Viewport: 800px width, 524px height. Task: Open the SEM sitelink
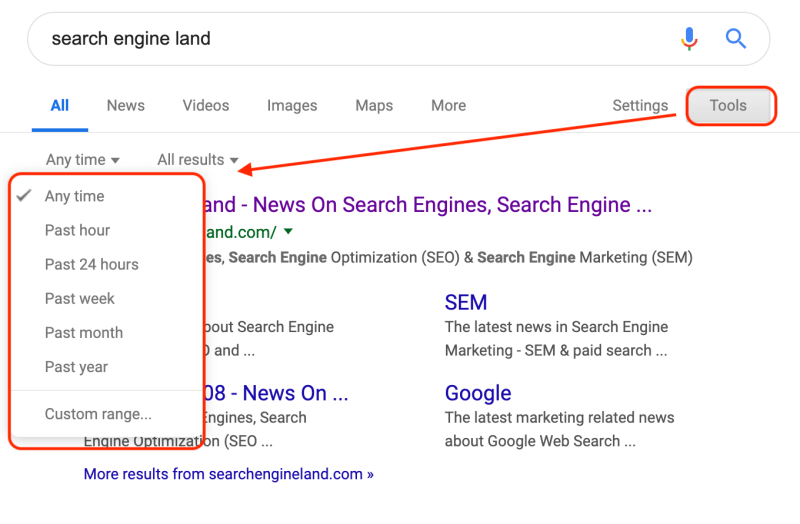466,302
